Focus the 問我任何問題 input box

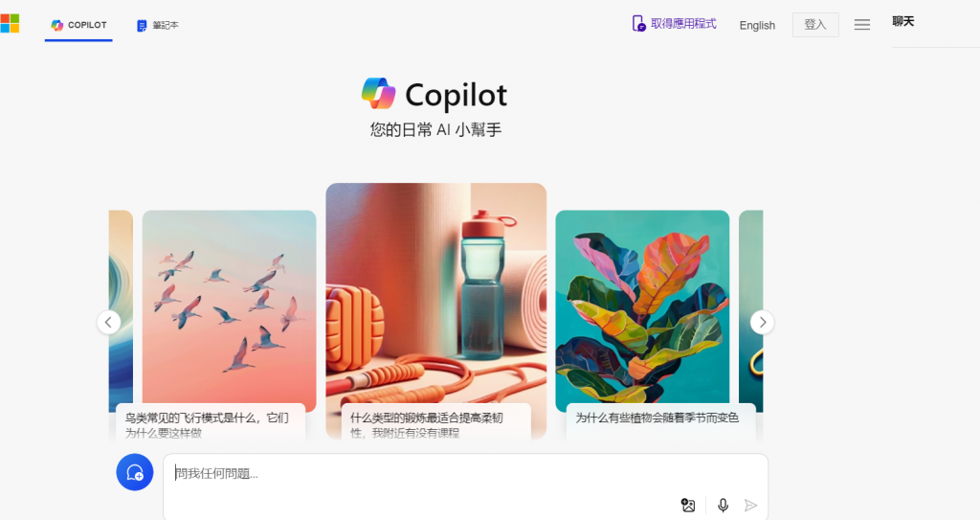point(465,474)
